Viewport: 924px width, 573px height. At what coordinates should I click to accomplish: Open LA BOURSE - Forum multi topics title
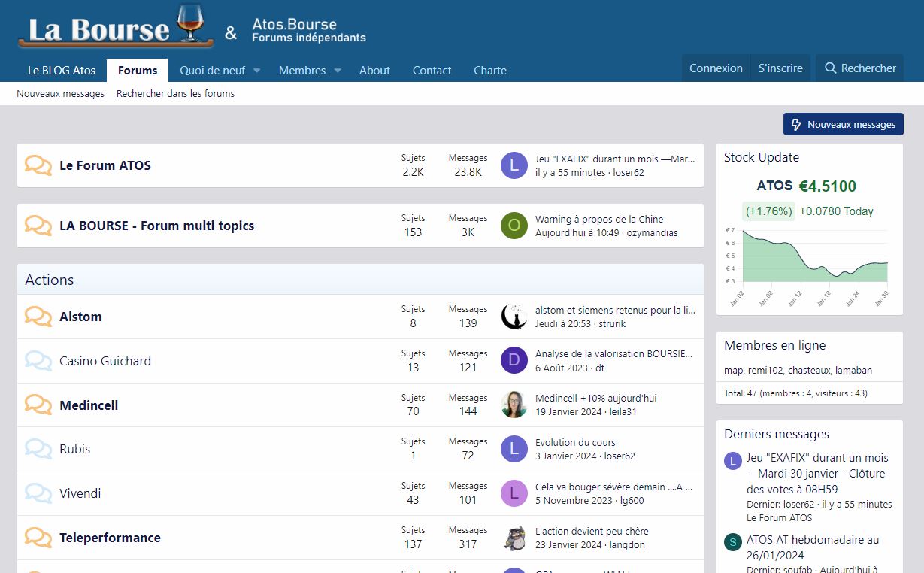click(157, 226)
